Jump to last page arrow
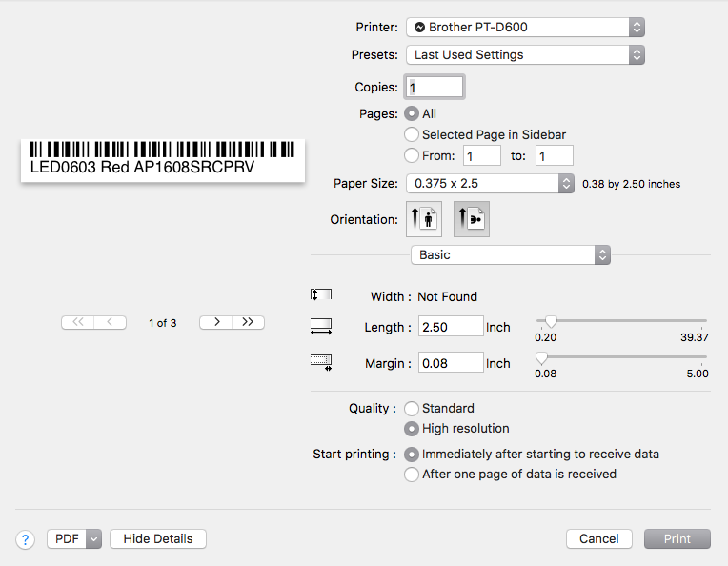 pyautogui.click(x=248, y=322)
